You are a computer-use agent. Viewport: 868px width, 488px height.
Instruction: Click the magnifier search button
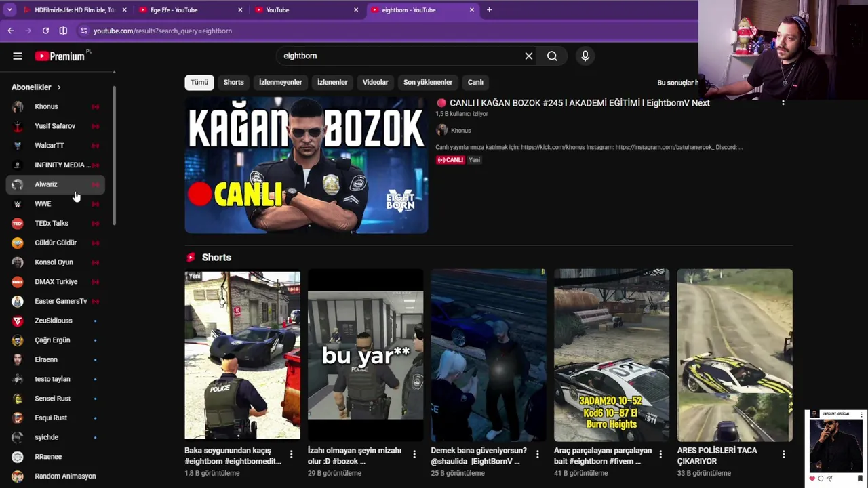click(x=552, y=56)
